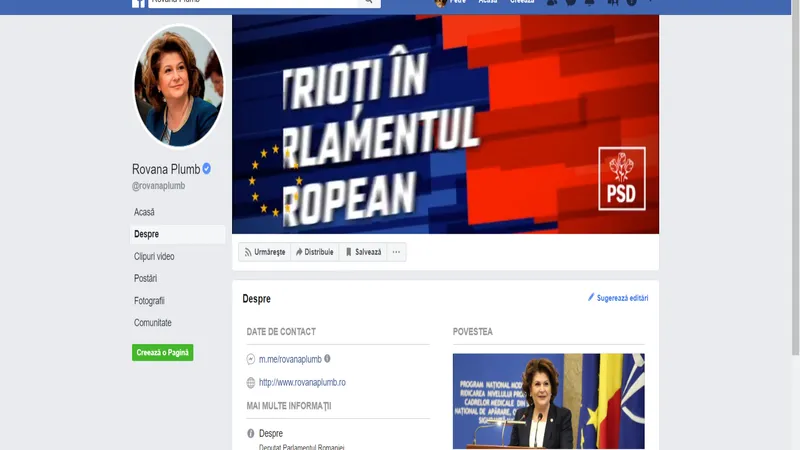Open the m.me/rovanaplumb link
Image resolution: width=800 pixels, height=450 pixels.
pyautogui.click(x=290, y=359)
